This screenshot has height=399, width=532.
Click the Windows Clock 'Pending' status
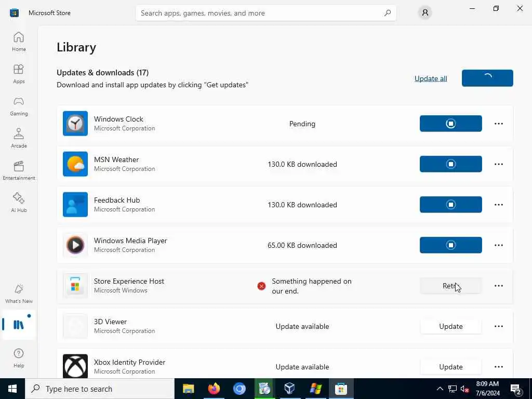point(302,124)
